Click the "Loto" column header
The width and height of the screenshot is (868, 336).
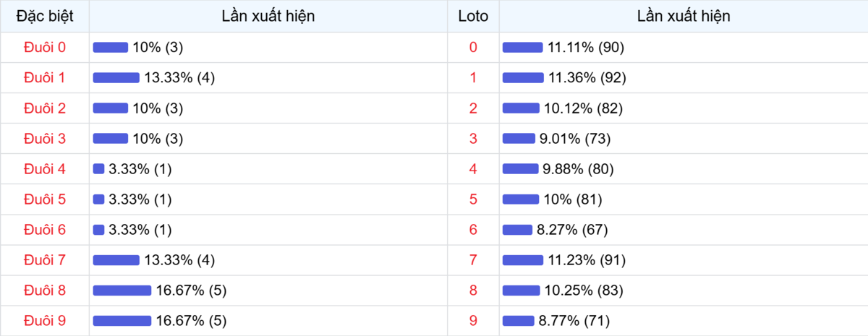coord(473,16)
